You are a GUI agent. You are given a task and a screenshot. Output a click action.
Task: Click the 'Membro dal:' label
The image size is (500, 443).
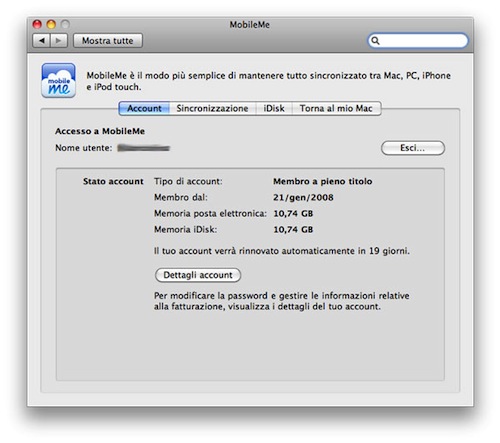tap(181, 197)
